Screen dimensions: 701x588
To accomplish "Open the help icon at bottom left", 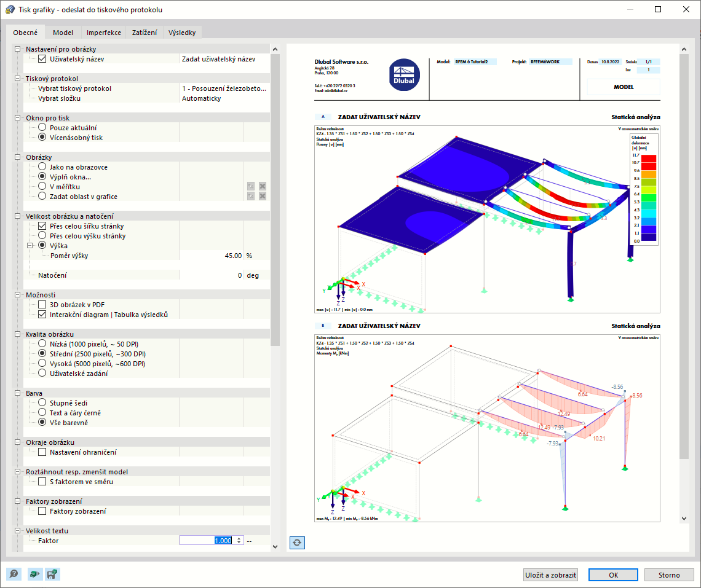I will (x=14, y=574).
